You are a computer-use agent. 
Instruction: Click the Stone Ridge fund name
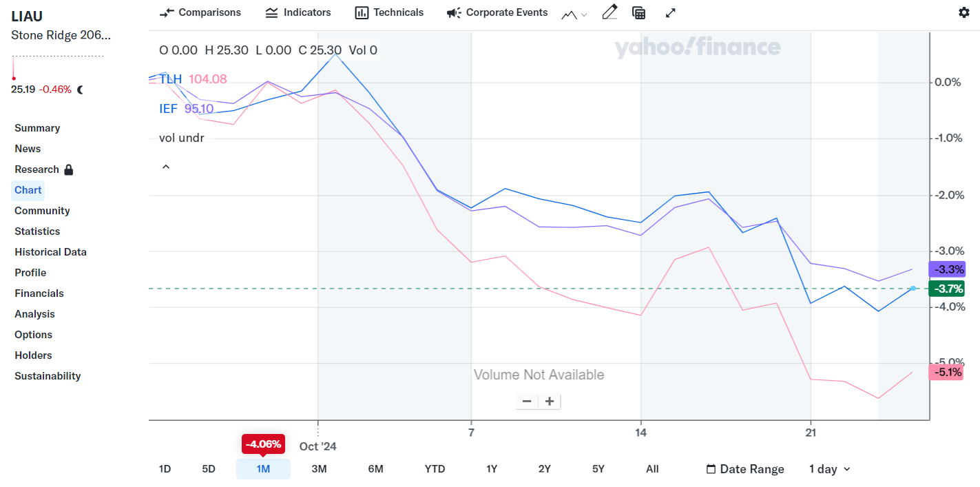click(x=61, y=35)
